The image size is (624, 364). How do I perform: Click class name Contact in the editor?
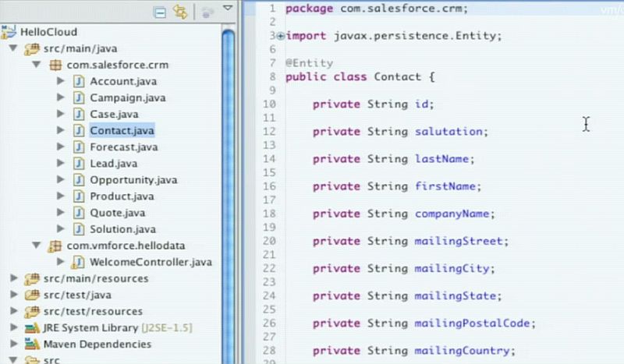(397, 76)
